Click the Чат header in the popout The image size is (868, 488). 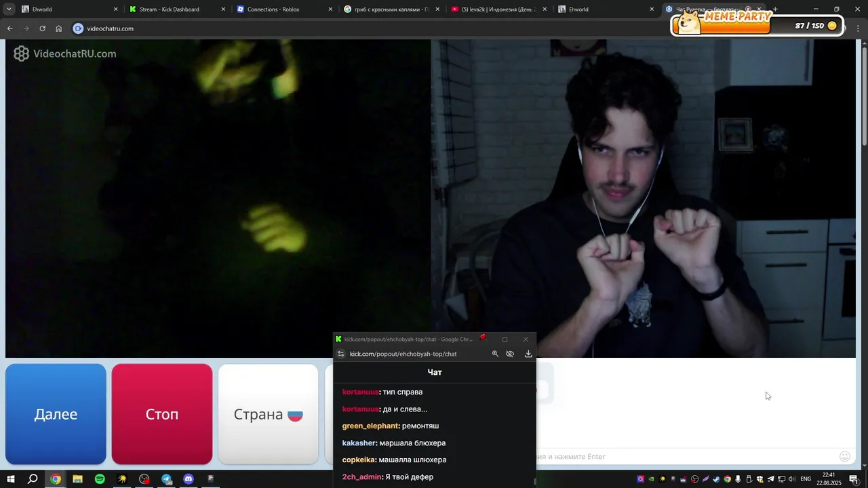pos(435,372)
